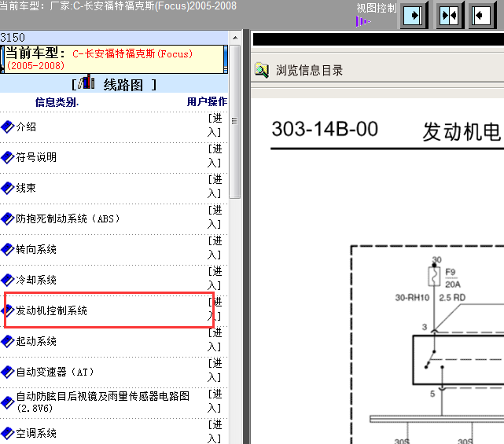Click the book icon beside 自动变速器（AT）
The image size is (504, 444).
tap(7, 372)
